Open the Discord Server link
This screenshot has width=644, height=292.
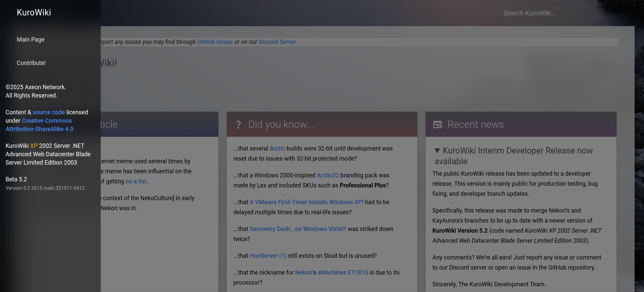pos(277,42)
